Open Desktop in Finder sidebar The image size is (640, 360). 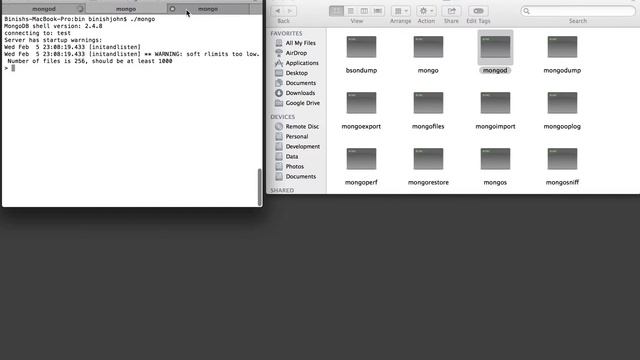click(296, 73)
